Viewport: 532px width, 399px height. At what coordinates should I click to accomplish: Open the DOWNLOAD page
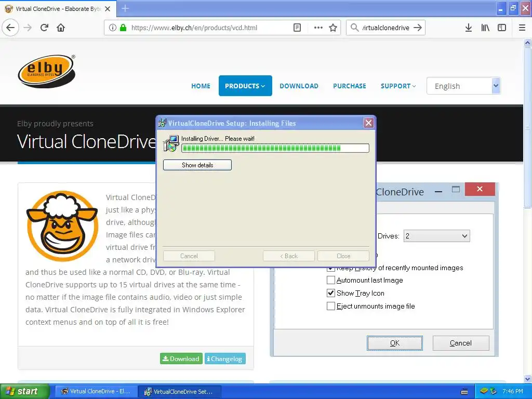[299, 86]
